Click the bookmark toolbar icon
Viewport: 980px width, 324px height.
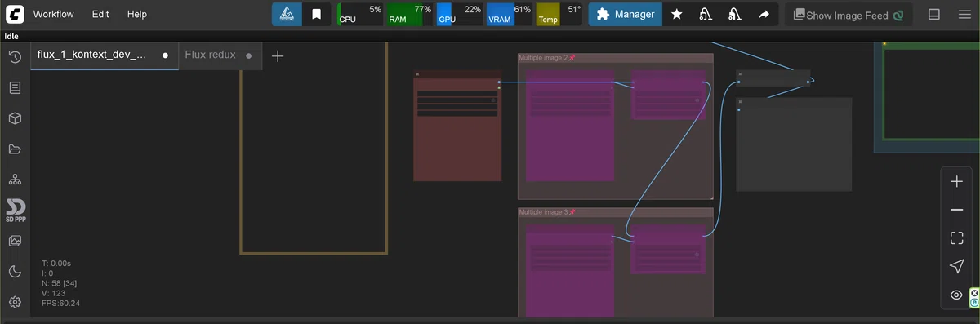coord(316,14)
